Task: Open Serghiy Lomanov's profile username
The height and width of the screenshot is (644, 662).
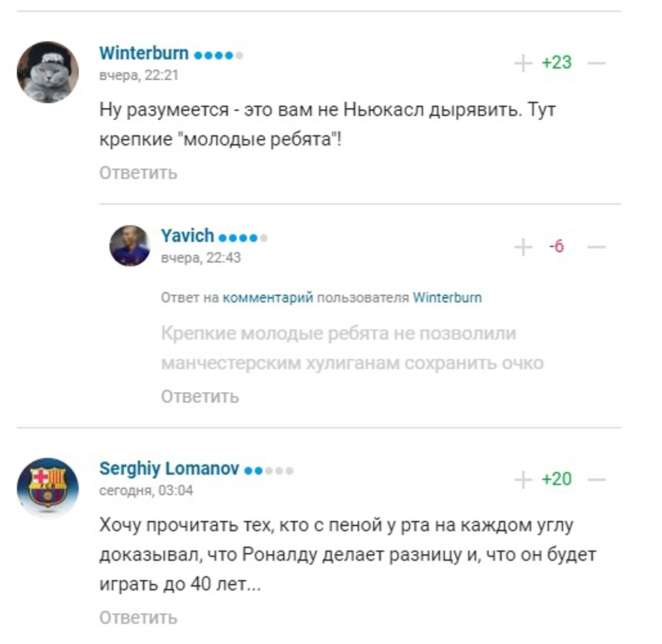Action: 169,468
